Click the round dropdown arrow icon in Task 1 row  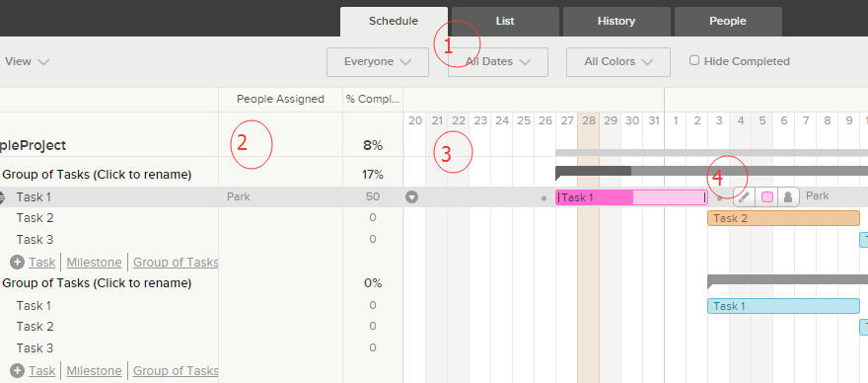point(411,196)
